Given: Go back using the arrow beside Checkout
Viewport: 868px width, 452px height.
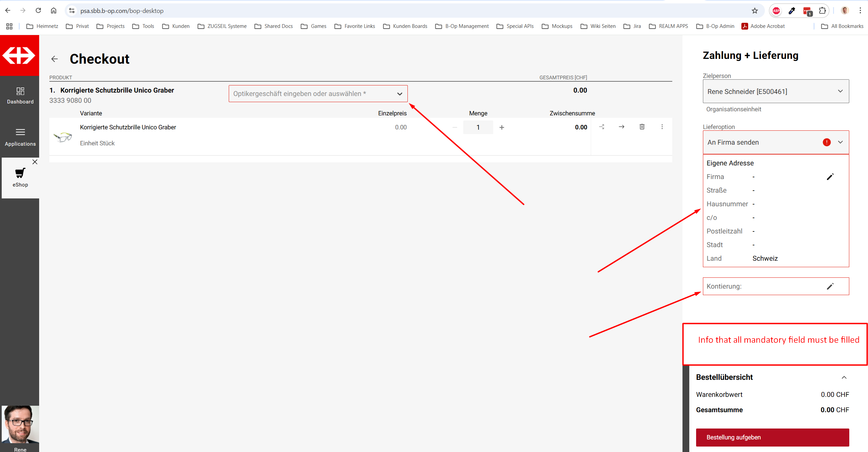Looking at the screenshot, I should 54,59.
